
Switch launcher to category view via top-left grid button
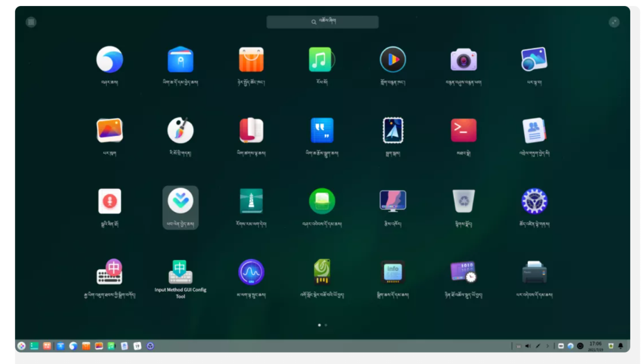tap(31, 22)
